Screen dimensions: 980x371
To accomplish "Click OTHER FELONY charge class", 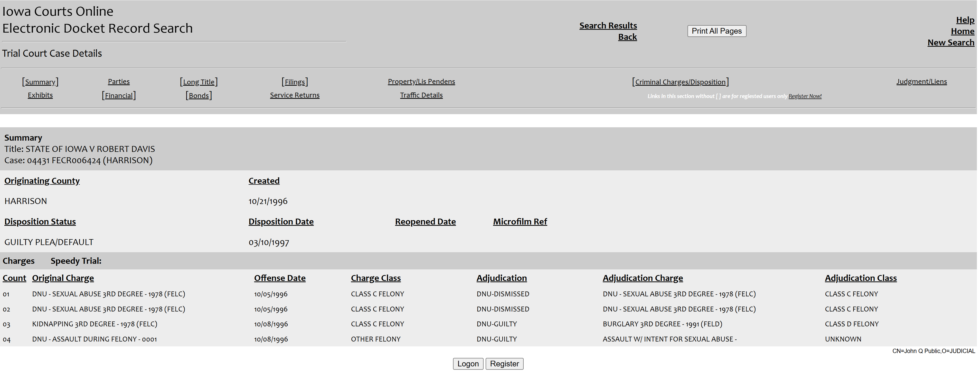I will pos(375,339).
